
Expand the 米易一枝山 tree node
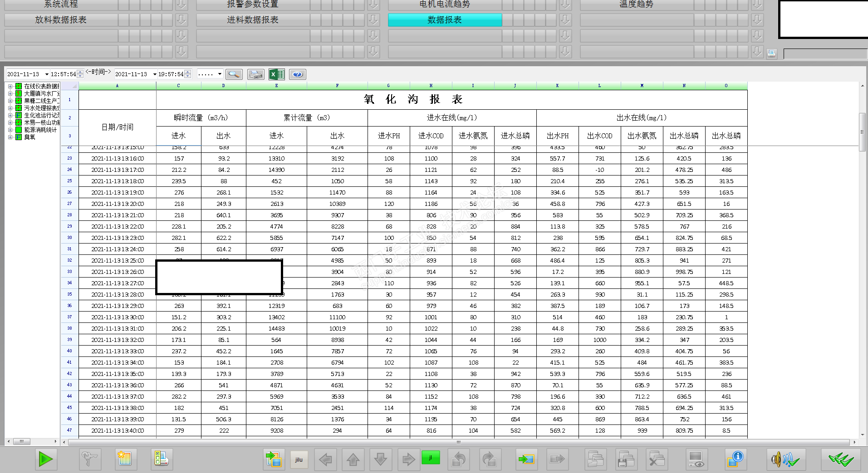click(x=10, y=122)
